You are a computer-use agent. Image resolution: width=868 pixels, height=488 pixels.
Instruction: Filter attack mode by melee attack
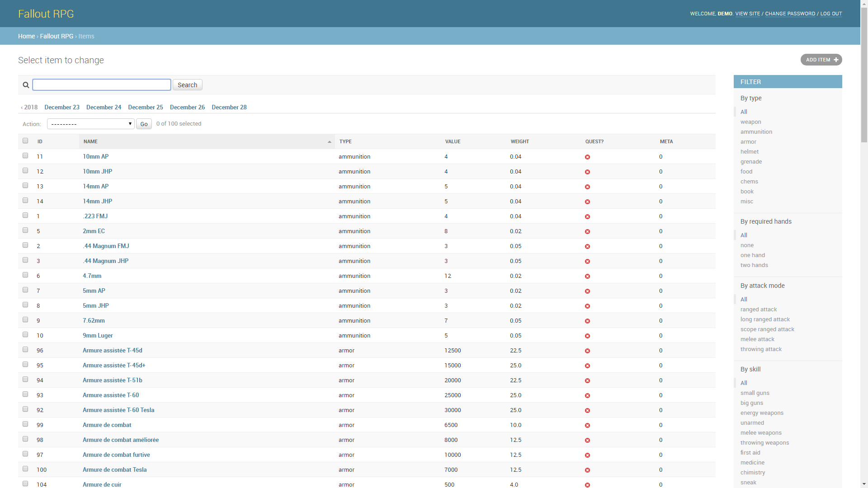click(x=757, y=339)
